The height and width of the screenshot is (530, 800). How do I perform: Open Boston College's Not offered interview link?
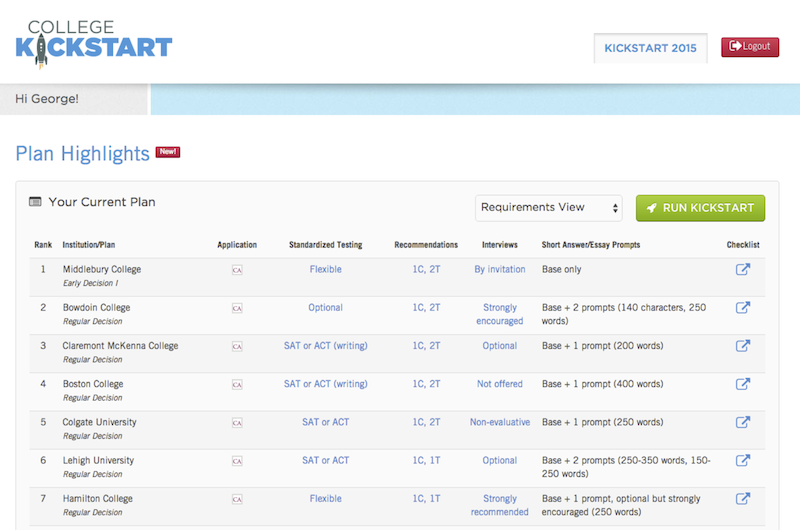click(500, 384)
